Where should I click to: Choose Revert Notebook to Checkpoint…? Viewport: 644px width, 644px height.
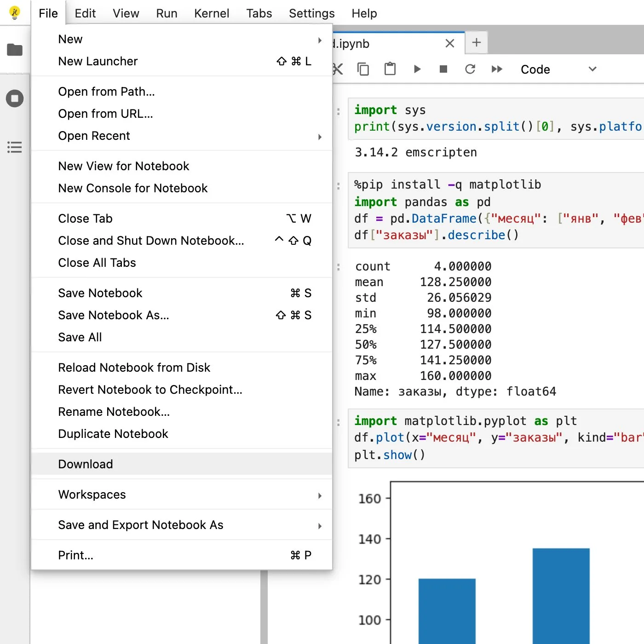[182, 390]
